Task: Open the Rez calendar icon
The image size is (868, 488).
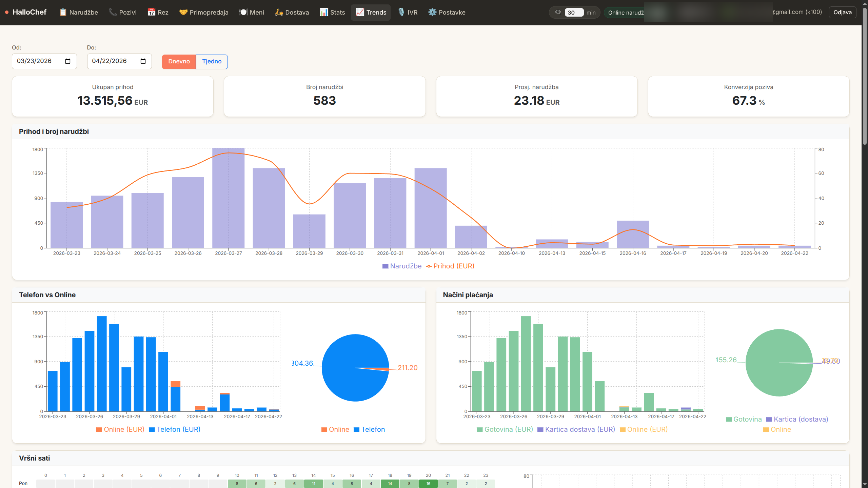Action: tap(151, 12)
